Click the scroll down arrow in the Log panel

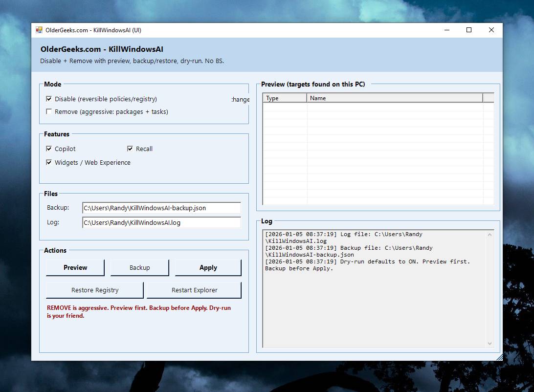pyautogui.click(x=490, y=342)
